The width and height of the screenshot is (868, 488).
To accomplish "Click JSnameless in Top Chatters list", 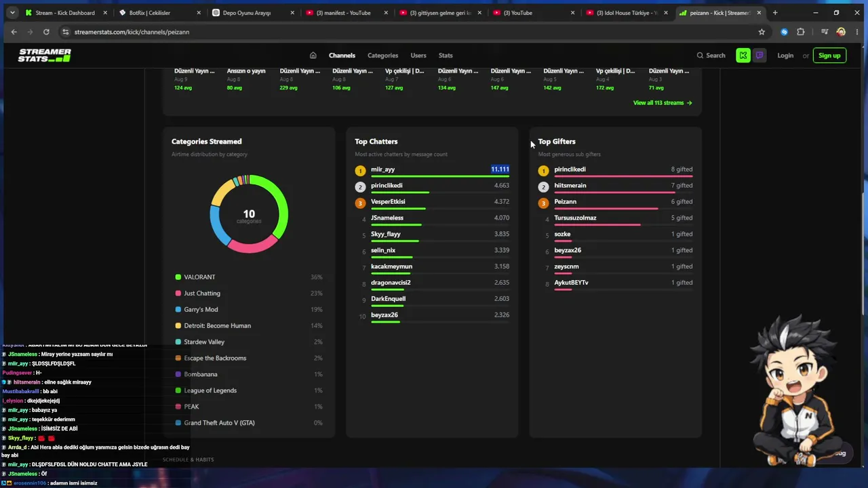I will [x=387, y=218].
